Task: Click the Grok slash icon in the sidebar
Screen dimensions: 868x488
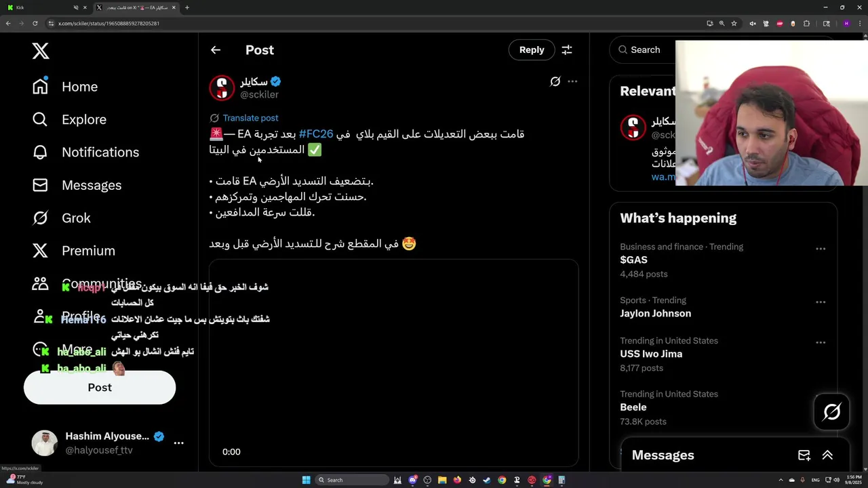Action: tap(40, 218)
